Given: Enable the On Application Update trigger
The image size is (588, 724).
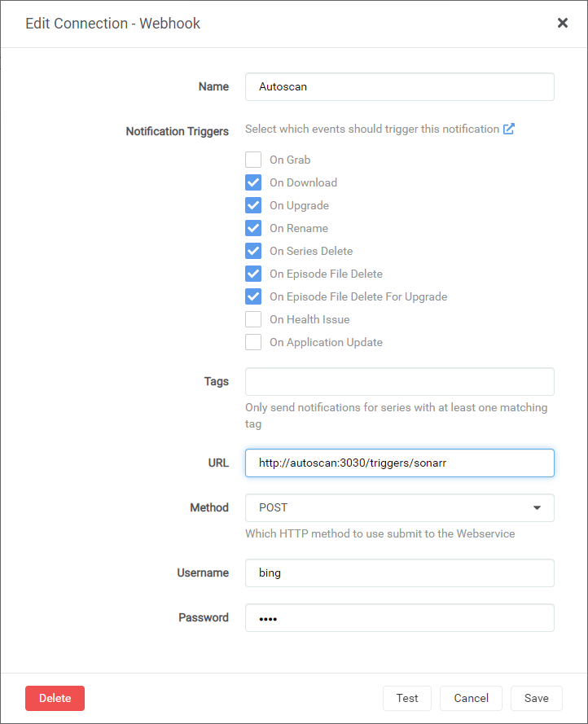Looking at the screenshot, I should [x=253, y=342].
